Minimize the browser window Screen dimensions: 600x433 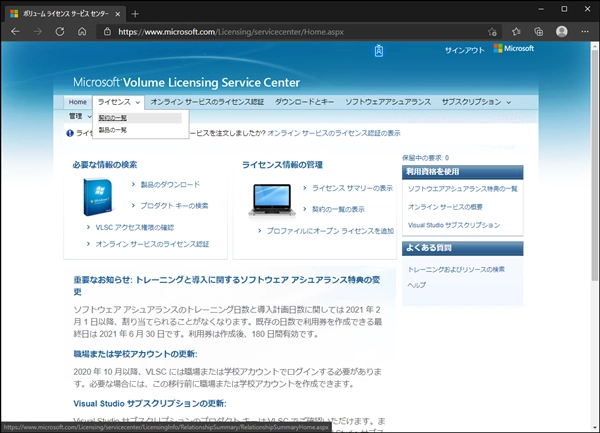coord(541,9)
